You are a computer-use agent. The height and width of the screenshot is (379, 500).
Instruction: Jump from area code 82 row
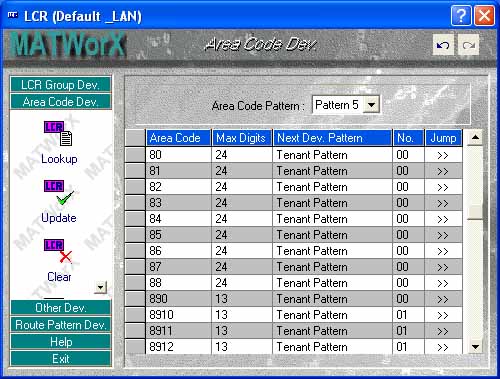tap(443, 187)
